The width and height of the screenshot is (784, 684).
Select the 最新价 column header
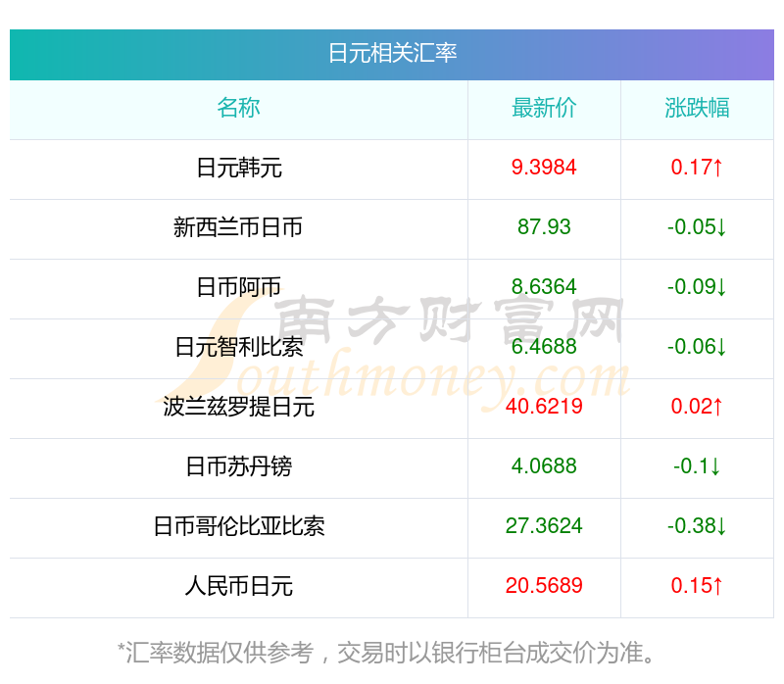click(544, 108)
